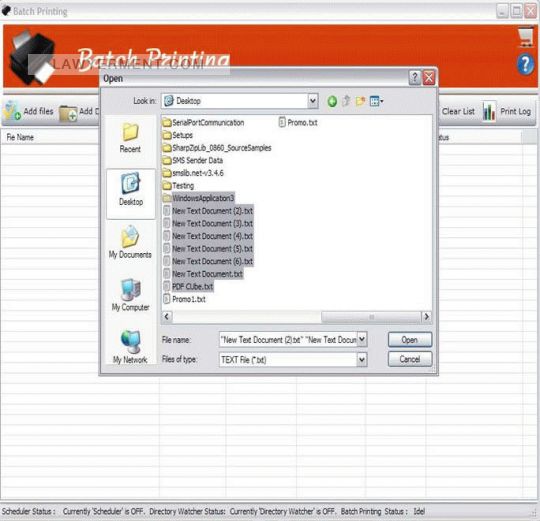540x521 pixels.
Task: Click the Up One Level icon
Action: (346, 101)
